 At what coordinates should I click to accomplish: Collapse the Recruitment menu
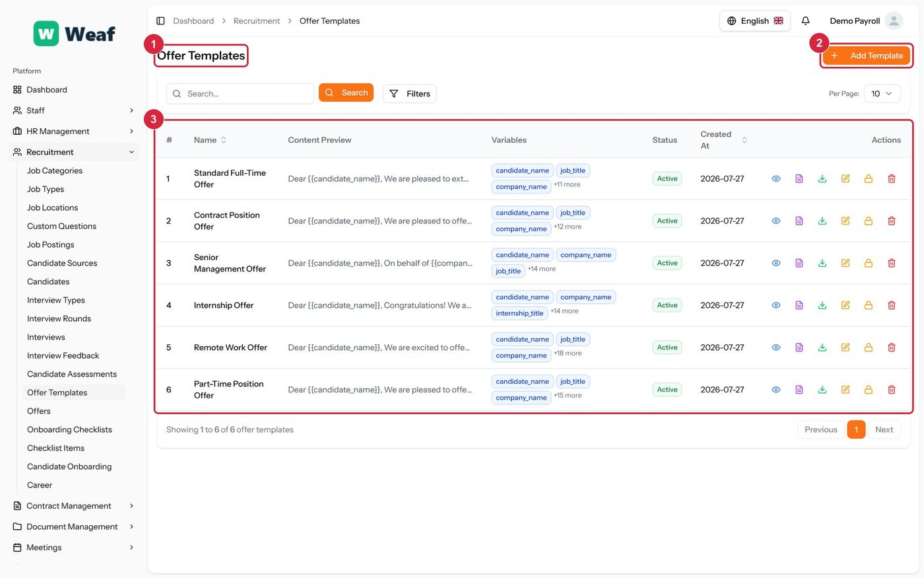tap(73, 153)
